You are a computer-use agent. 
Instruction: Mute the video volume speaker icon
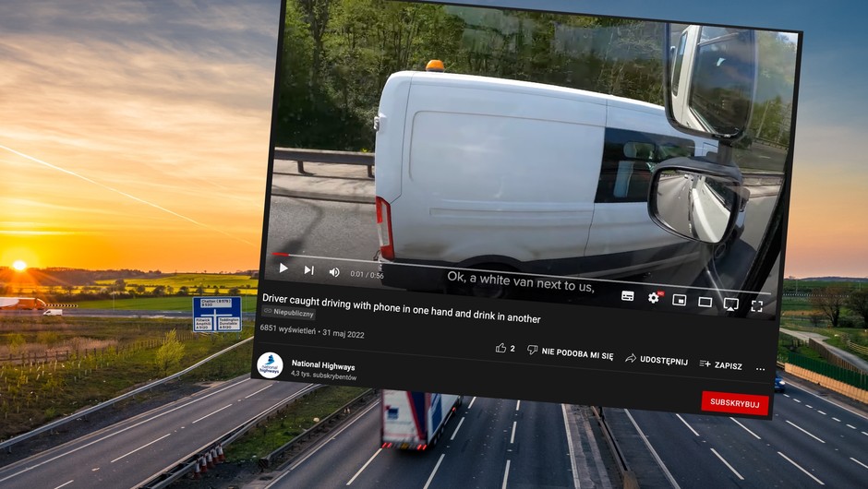[334, 271]
